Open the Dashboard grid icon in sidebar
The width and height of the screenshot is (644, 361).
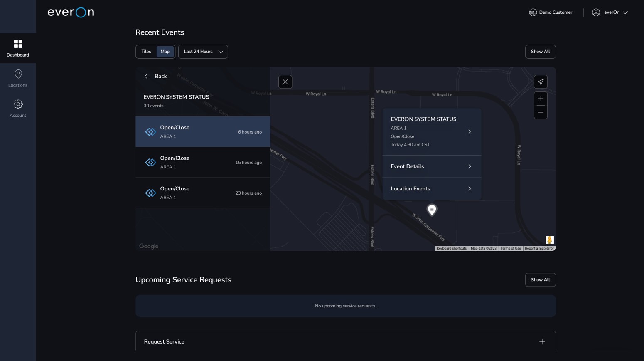(18, 44)
